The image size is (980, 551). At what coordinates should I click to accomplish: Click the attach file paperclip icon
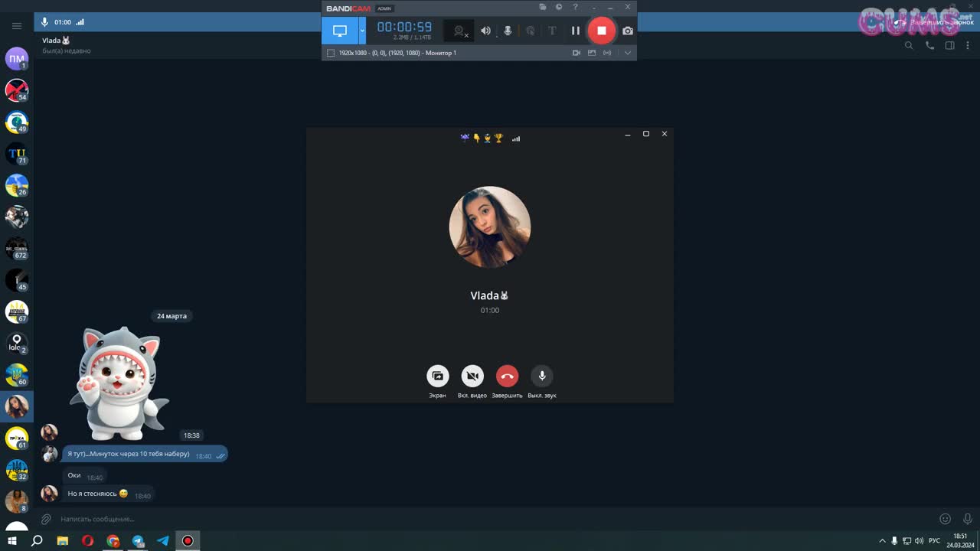pyautogui.click(x=46, y=519)
